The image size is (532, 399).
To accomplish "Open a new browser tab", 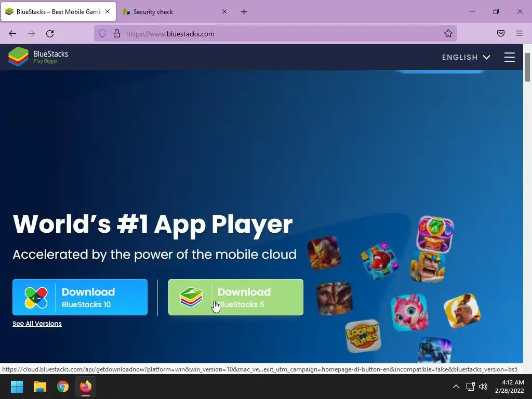I will pos(244,12).
